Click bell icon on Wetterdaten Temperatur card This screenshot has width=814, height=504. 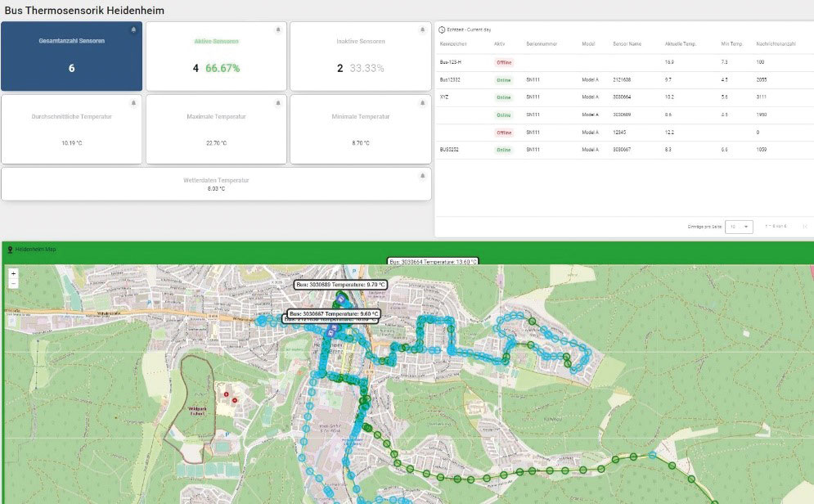point(422,175)
